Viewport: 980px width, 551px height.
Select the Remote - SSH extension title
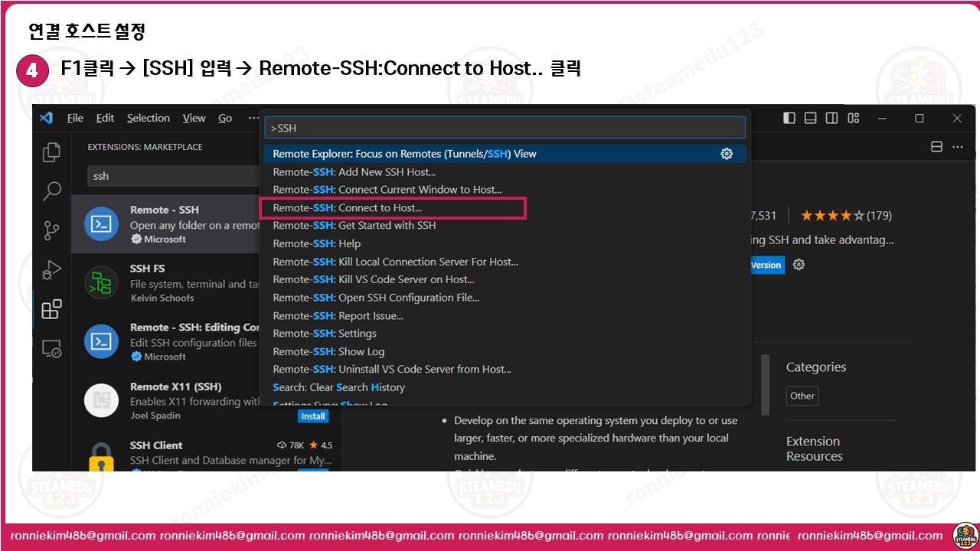164,210
